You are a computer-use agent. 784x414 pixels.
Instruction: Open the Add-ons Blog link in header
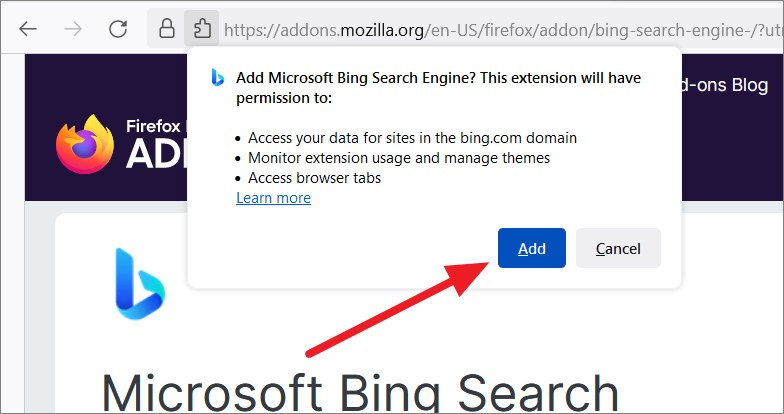pyautogui.click(x=725, y=85)
